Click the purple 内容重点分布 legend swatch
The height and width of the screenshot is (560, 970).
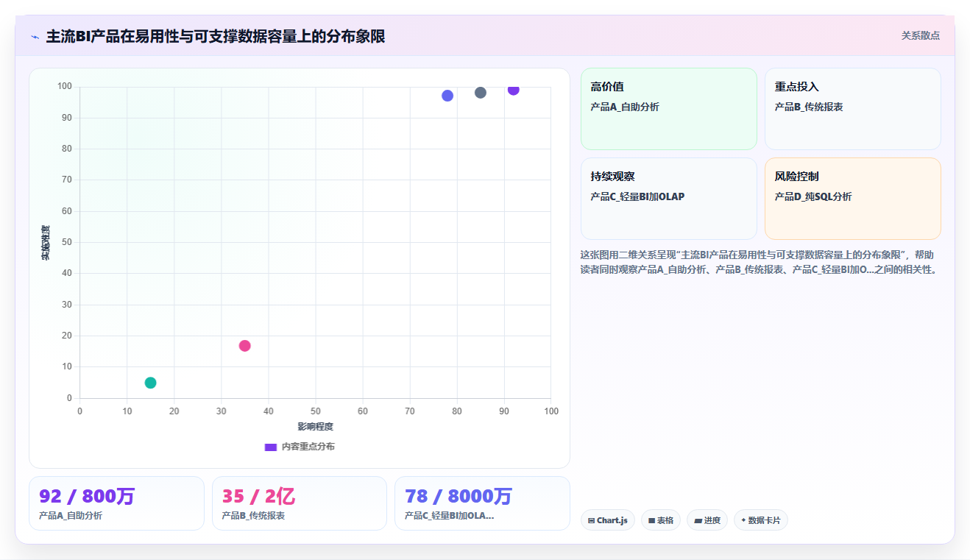click(270, 447)
